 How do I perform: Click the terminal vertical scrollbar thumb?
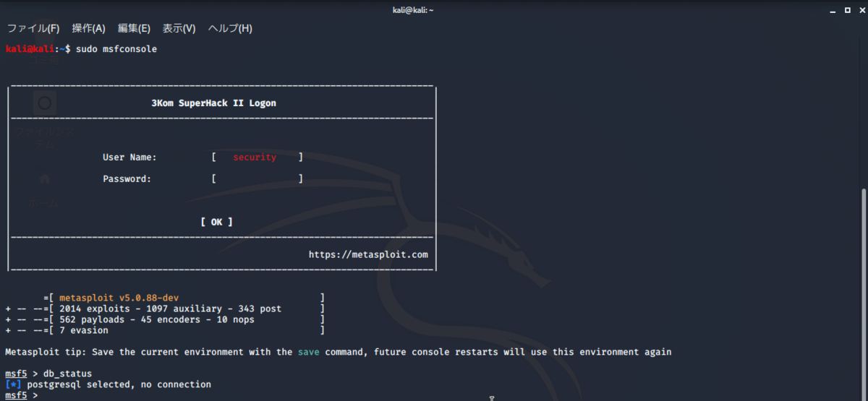click(x=864, y=294)
